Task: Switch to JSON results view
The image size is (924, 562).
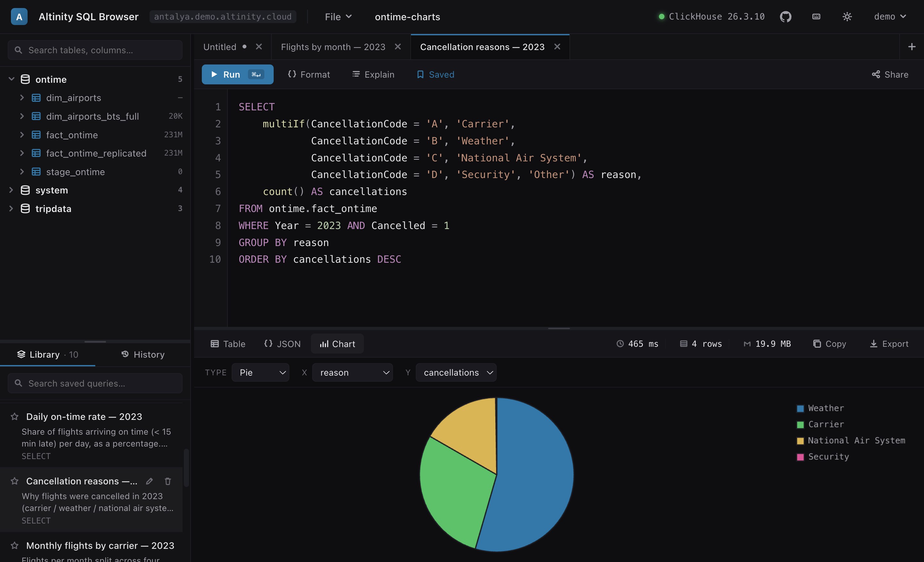Action: click(x=282, y=344)
